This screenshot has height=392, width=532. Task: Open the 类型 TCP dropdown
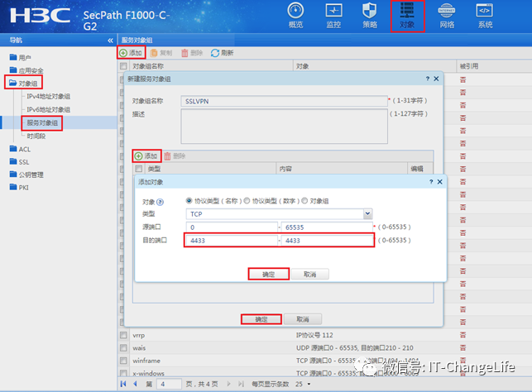coord(367,213)
